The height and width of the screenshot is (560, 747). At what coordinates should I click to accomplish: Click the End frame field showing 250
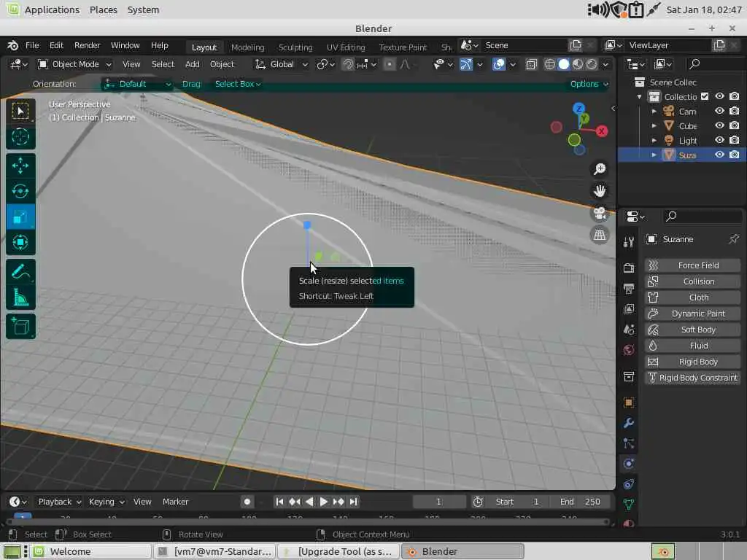coord(580,502)
